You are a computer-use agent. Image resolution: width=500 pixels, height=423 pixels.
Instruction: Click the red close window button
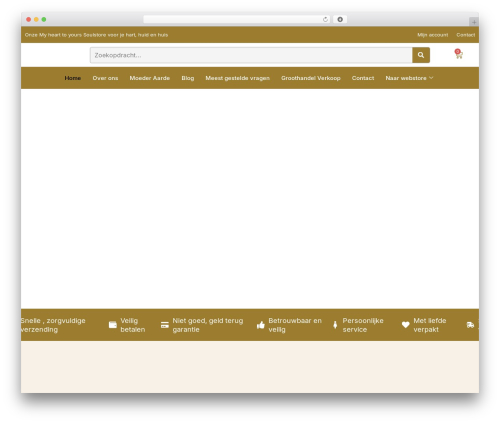(x=29, y=20)
